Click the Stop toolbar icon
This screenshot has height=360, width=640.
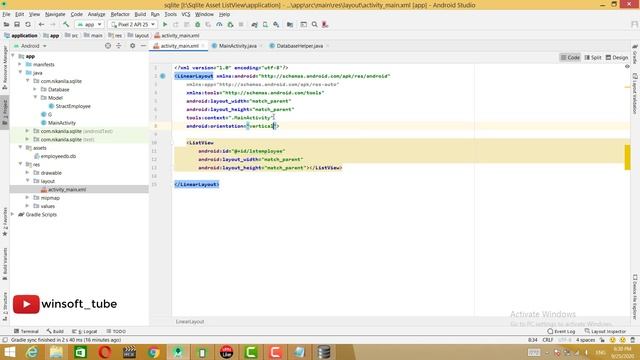click(241, 24)
